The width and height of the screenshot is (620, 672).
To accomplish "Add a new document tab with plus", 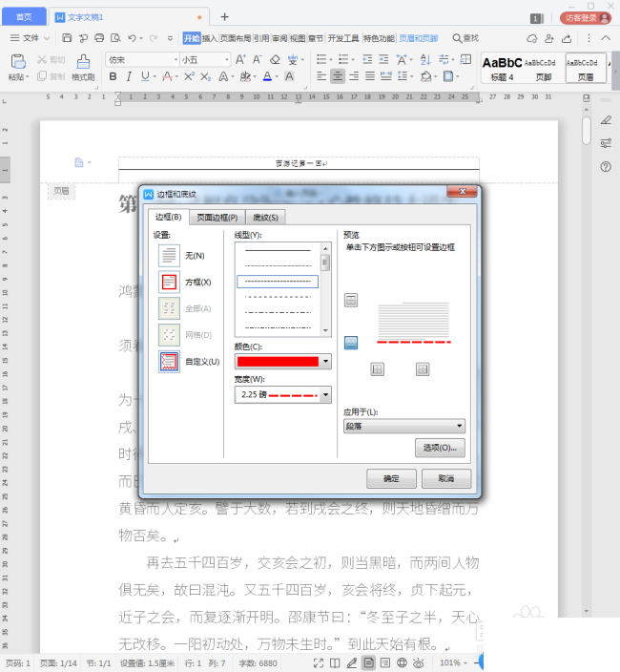I will (224, 17).
